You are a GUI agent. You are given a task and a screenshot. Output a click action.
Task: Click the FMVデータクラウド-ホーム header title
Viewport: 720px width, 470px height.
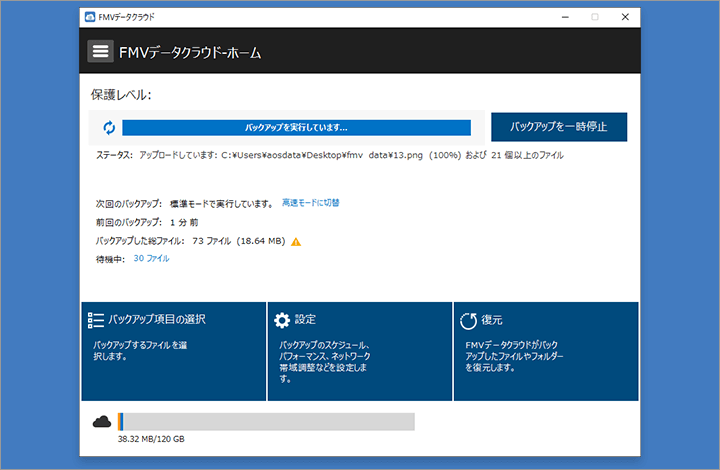click(189, 53)
